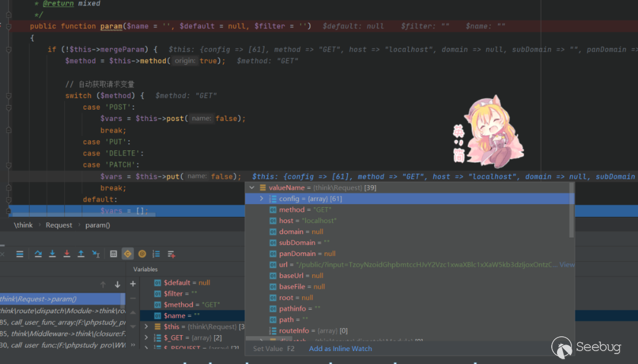The height and width of the screenshot is (364, 638).
Task: Click the next frame down arrow
Action: (x=117, y=284)
